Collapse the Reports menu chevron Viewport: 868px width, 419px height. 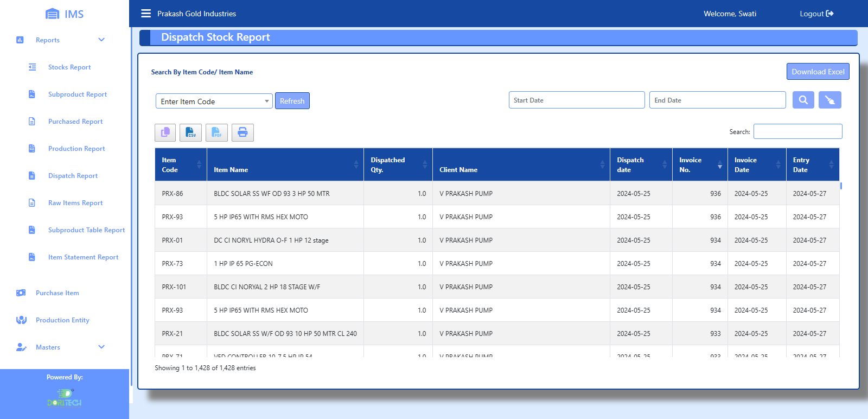point(101,40)
